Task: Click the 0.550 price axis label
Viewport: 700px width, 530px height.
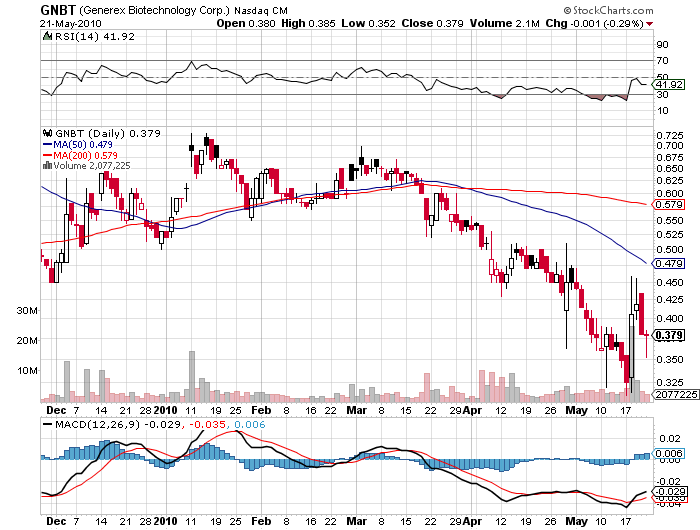Action: (x=670, y=220)
